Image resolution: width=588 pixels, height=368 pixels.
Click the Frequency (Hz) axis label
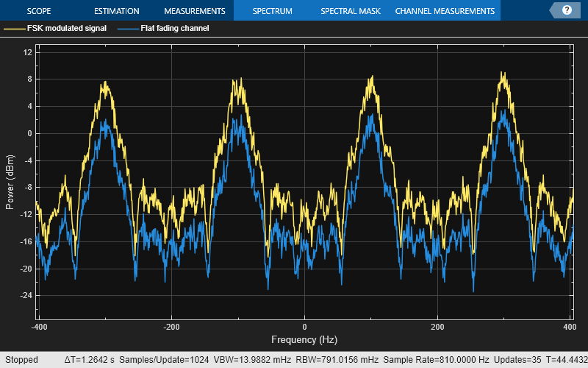pyautogui.click(x=304, y=340)
